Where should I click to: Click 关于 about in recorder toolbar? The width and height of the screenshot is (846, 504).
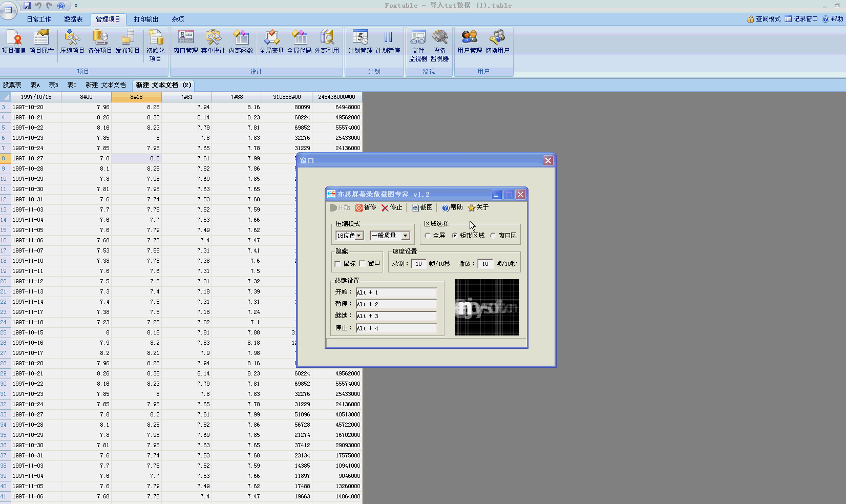click(x=478, y=207)
